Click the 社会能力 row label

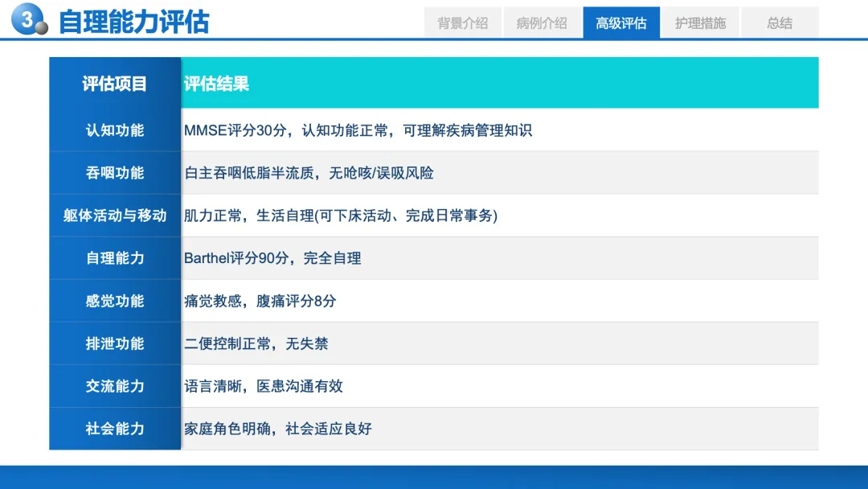click(115, 429)
